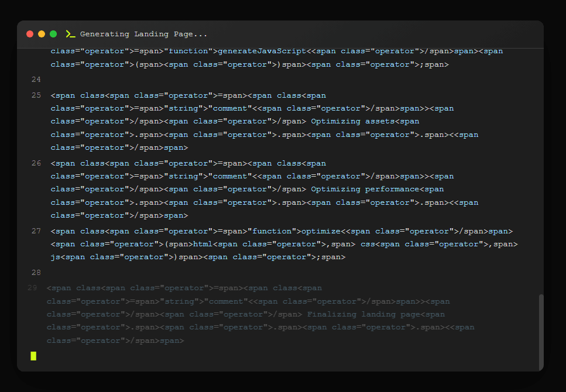Click the red close window button
566x392 pixels.
(30, 34)
